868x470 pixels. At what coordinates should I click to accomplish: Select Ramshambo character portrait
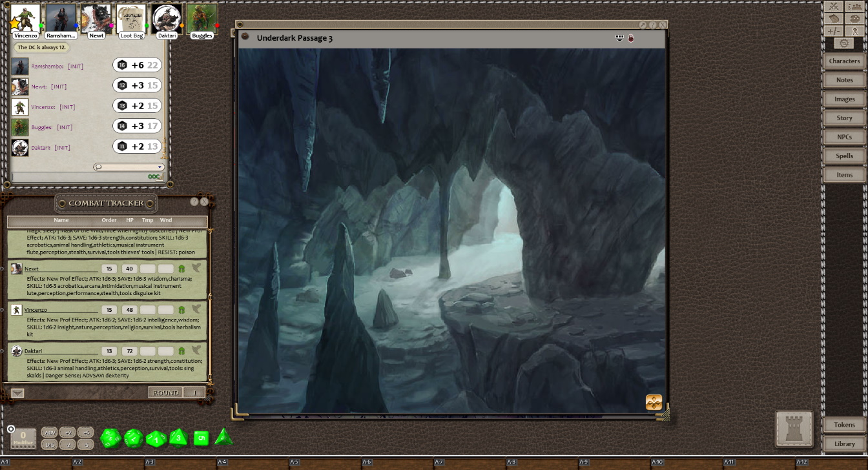tap(61, 18)
